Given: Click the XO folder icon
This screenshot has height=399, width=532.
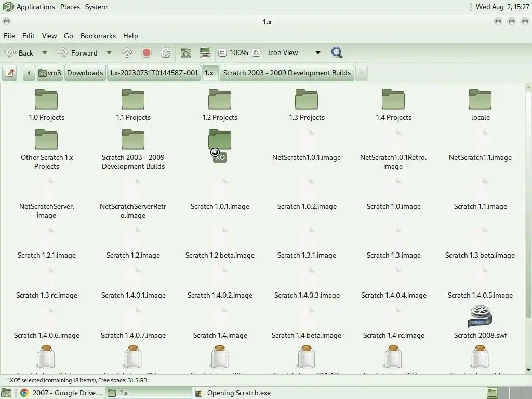Looking at the screenshot, I should 220,139.
